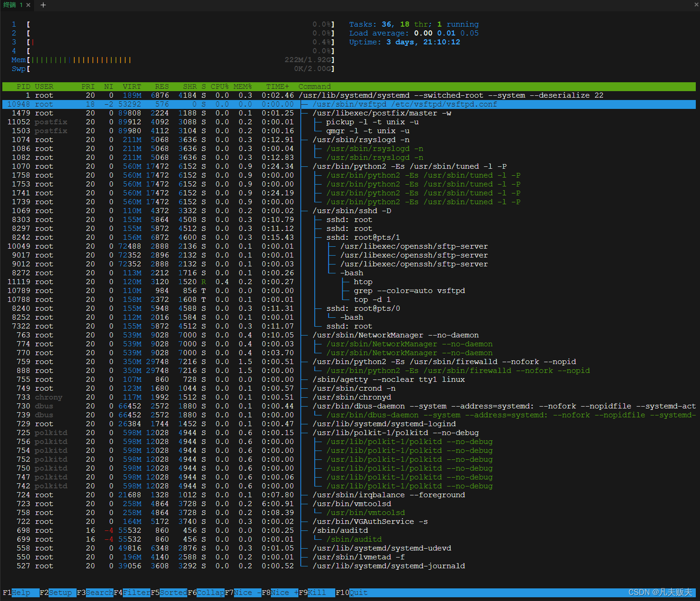Close the terminal window with top-right X
The image size is (700, 601).
pos(696,4)
